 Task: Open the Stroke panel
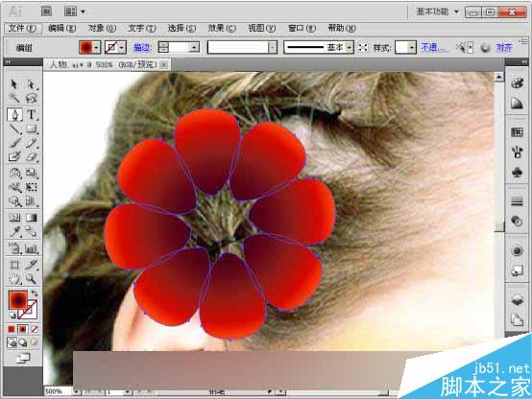pyautogui.click(x=517, y=201)
